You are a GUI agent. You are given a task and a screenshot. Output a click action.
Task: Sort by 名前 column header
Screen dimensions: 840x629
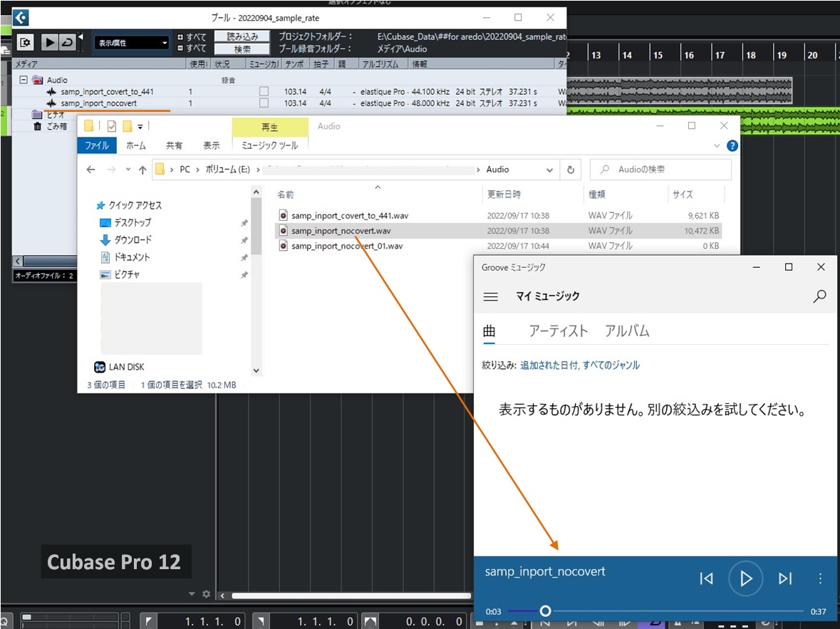[x=377, y=194]
